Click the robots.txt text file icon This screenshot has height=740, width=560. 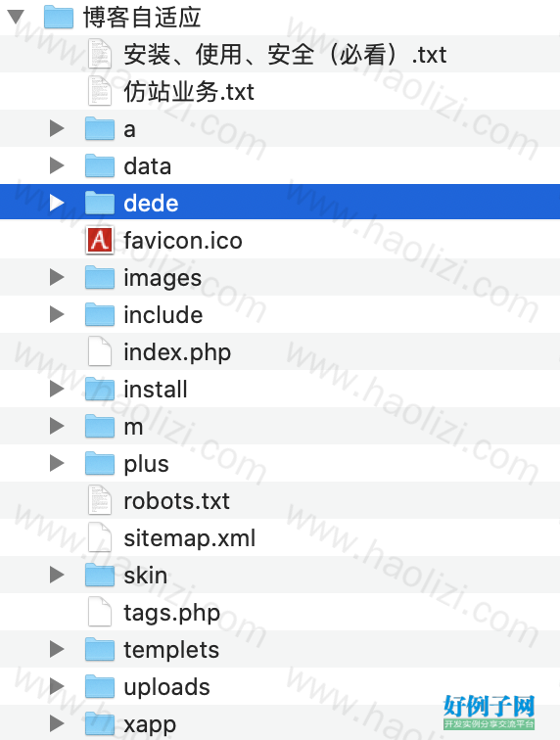[x=100, y=500]
